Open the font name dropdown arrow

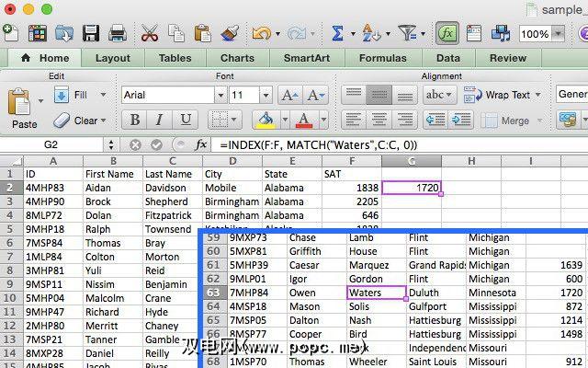pos(220,95)
